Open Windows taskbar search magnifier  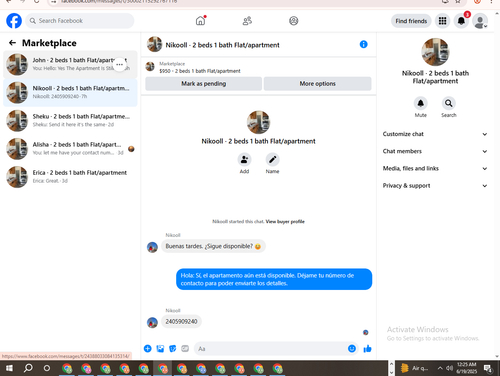(28, 368)
